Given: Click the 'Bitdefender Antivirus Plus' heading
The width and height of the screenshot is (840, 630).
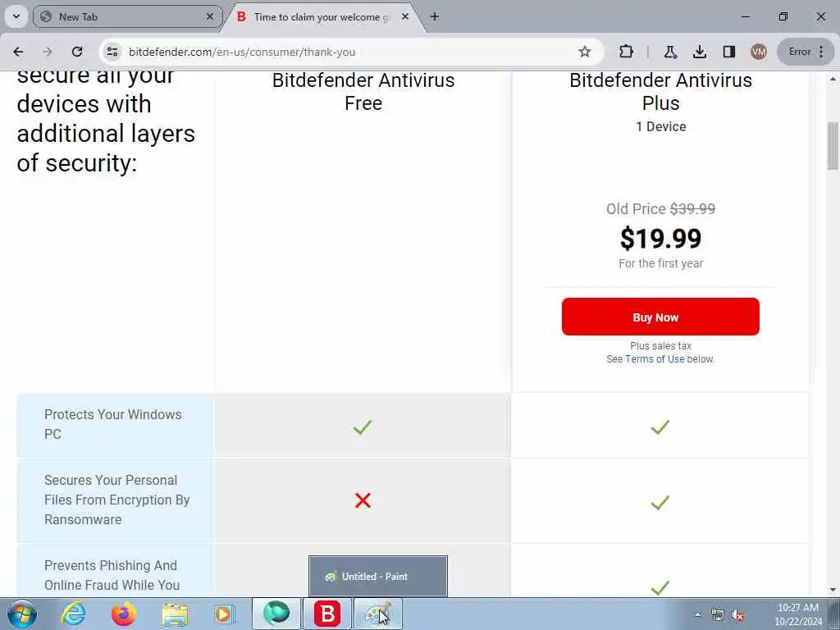Looking at the screenshot, I should [660, 92].
